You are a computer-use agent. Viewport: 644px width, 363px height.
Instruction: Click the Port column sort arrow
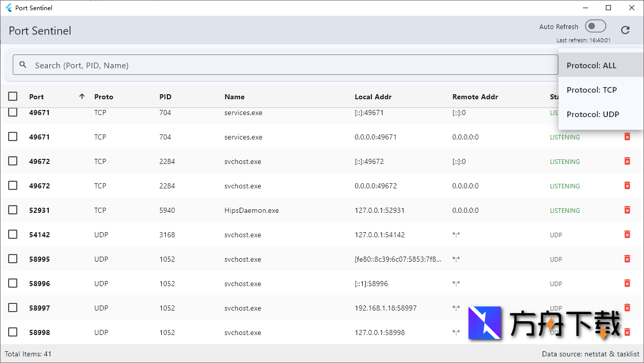(82, 97)
